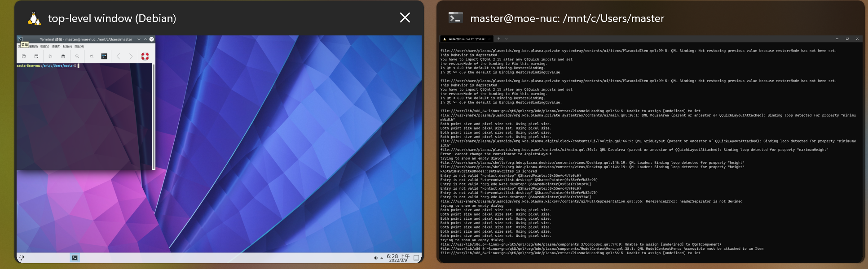
Task: Open search with the magnifier toolbar icon
Action: [x=77, y=56]
